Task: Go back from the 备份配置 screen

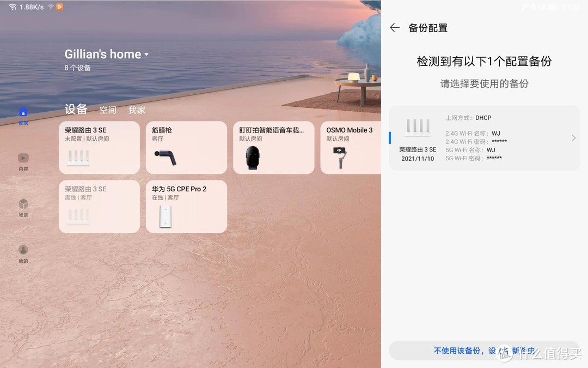Action: 394,27
